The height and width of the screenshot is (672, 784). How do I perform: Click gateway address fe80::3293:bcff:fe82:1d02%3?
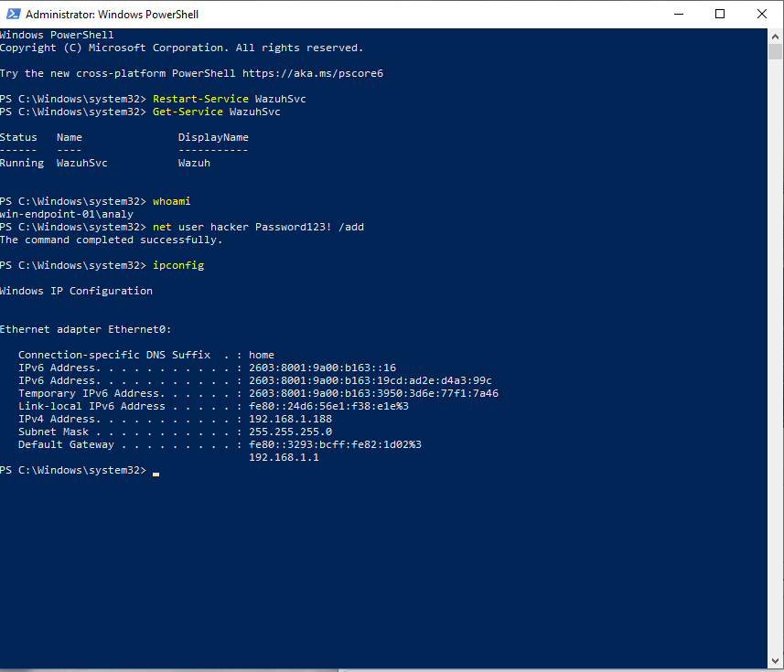(x=336, y=444)
